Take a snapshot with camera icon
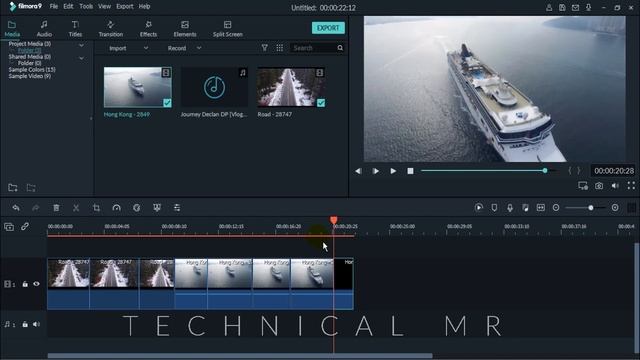 [x=599, y=186]
